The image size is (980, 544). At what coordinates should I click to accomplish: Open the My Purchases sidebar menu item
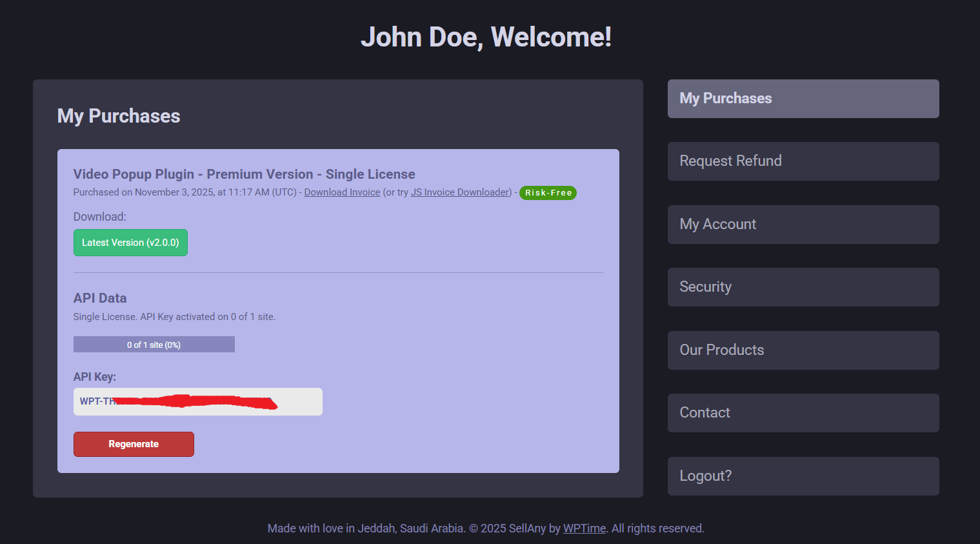pyautogui.click(x=803, y=99)
